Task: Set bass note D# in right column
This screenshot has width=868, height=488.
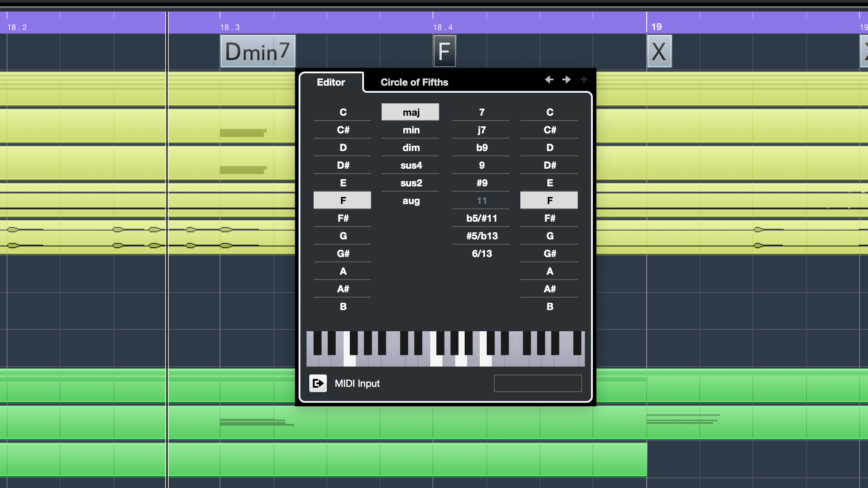Action: coord(550,165)
